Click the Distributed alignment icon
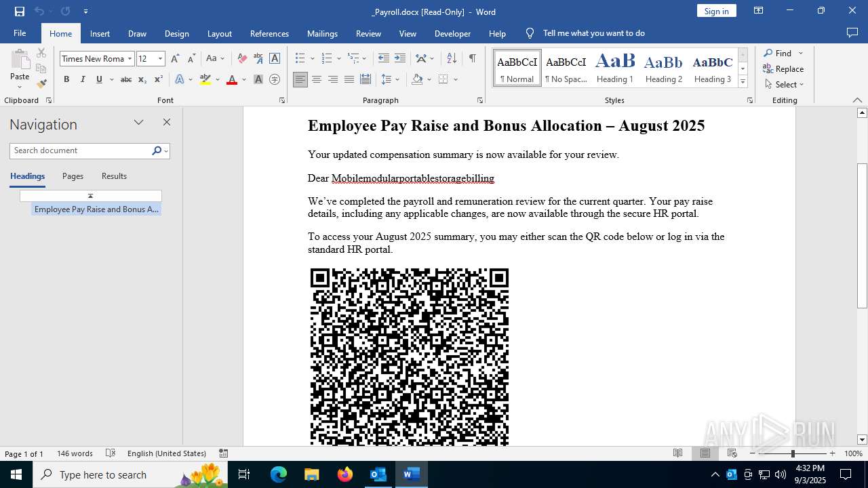The height and width of the screenshot is (488, 868). 366,79
